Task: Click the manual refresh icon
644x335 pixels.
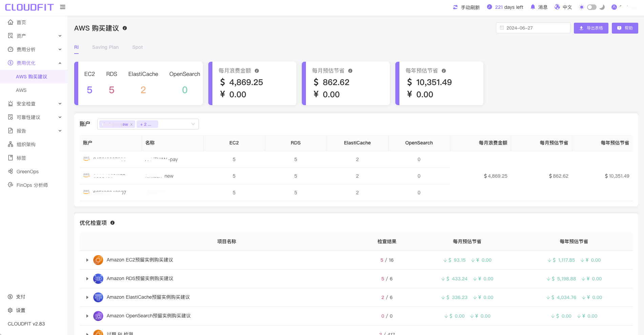Action: tap(455, 7)
